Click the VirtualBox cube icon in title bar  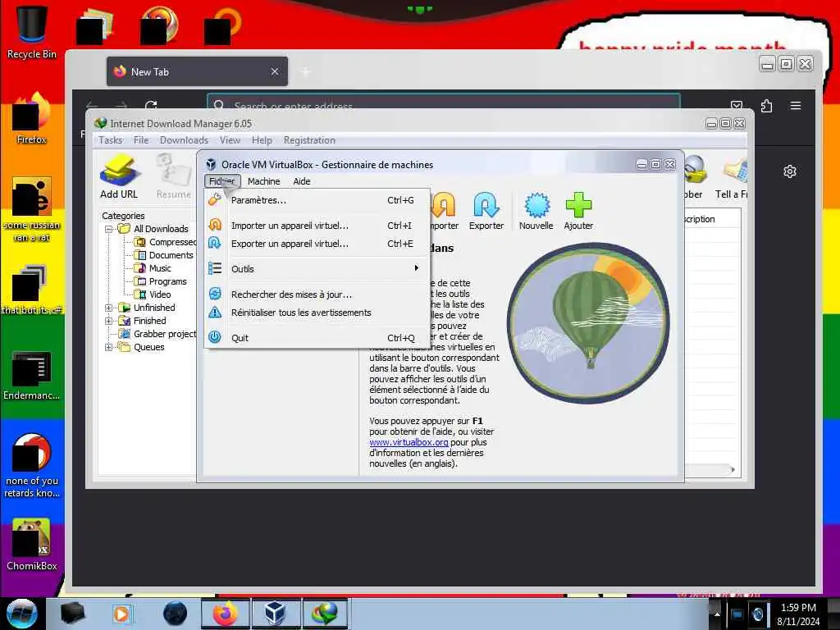coord(211,164)
